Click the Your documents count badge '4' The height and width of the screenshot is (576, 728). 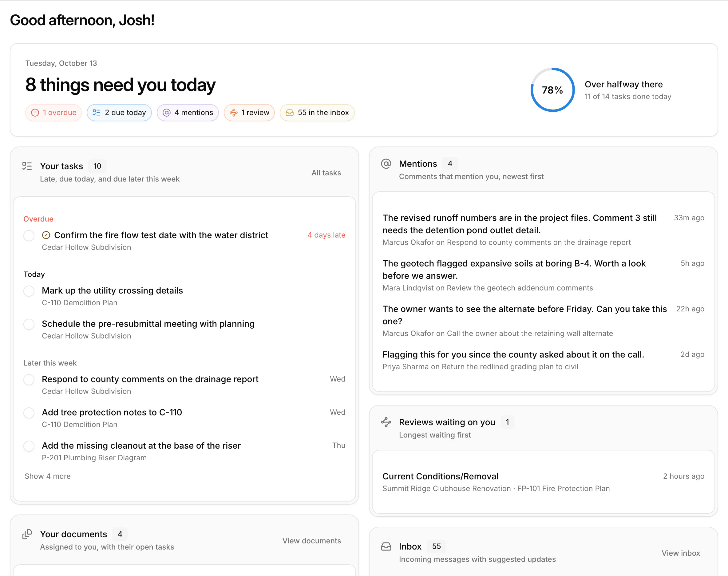pos(120,534)
